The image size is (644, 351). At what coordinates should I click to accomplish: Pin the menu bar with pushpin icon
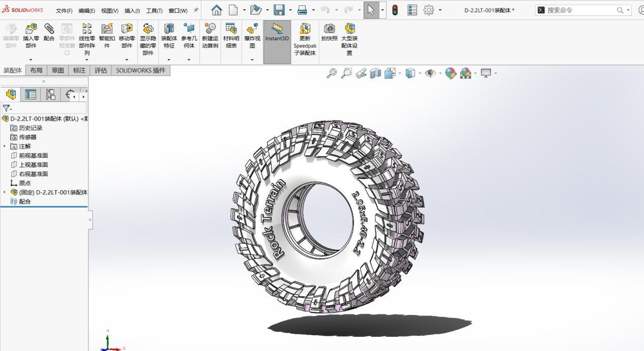point(196,10)
